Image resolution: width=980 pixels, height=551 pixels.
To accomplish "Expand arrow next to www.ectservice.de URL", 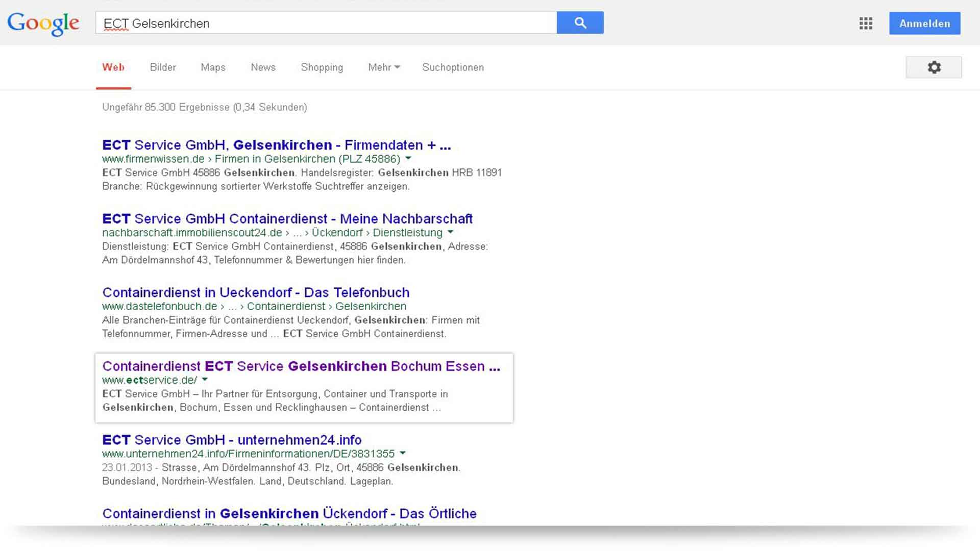I will coord(205,380).
